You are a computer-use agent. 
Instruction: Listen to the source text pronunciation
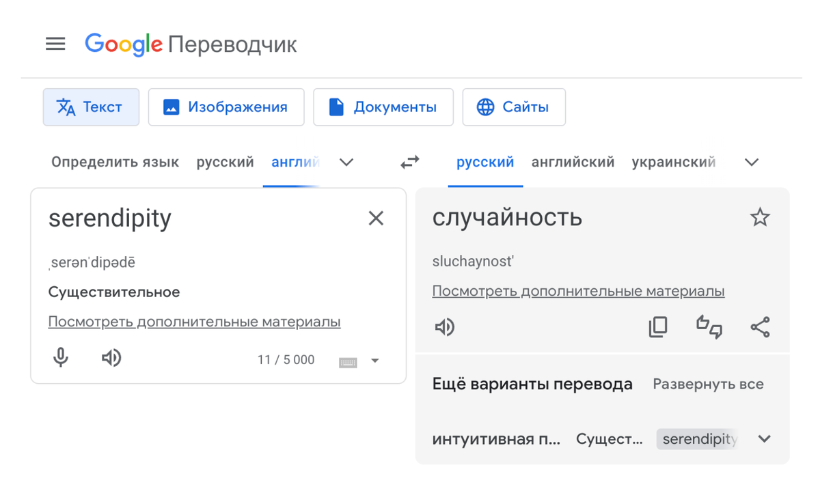(x=111, y=357)
